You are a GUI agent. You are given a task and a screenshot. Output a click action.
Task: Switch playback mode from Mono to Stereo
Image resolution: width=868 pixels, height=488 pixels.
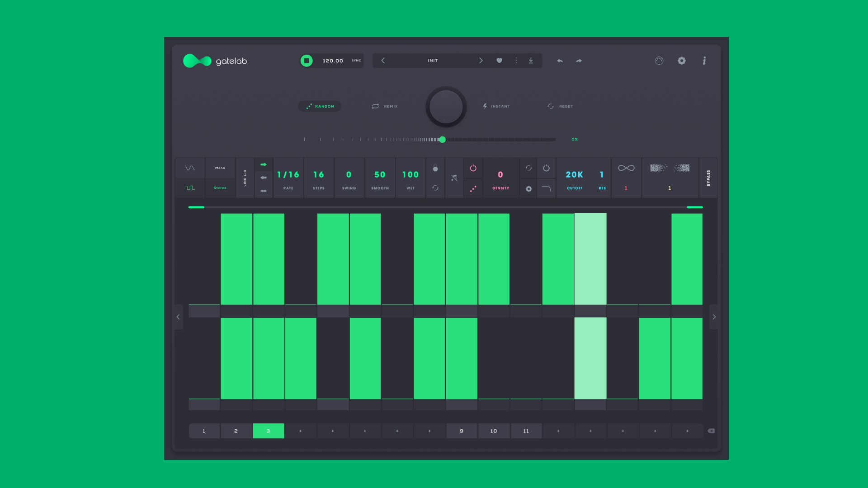[x=220, y=188]
